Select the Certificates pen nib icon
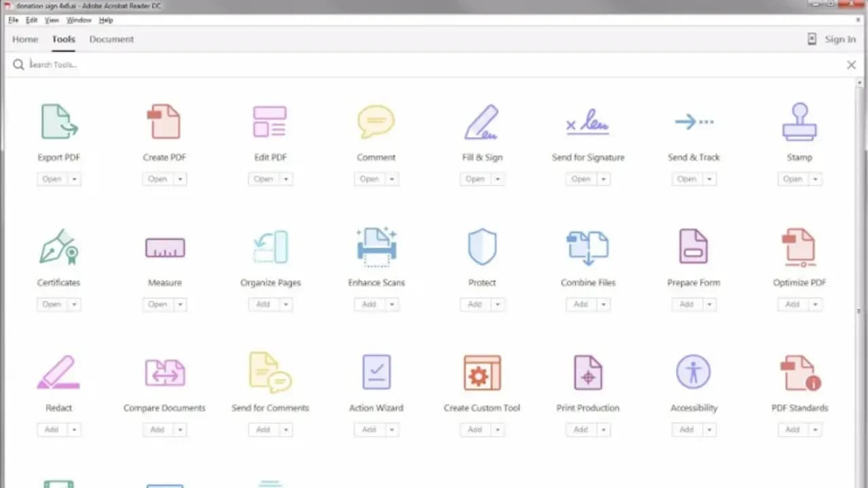Viewport: 868px width, 488px height. click(x=59, y=247)
